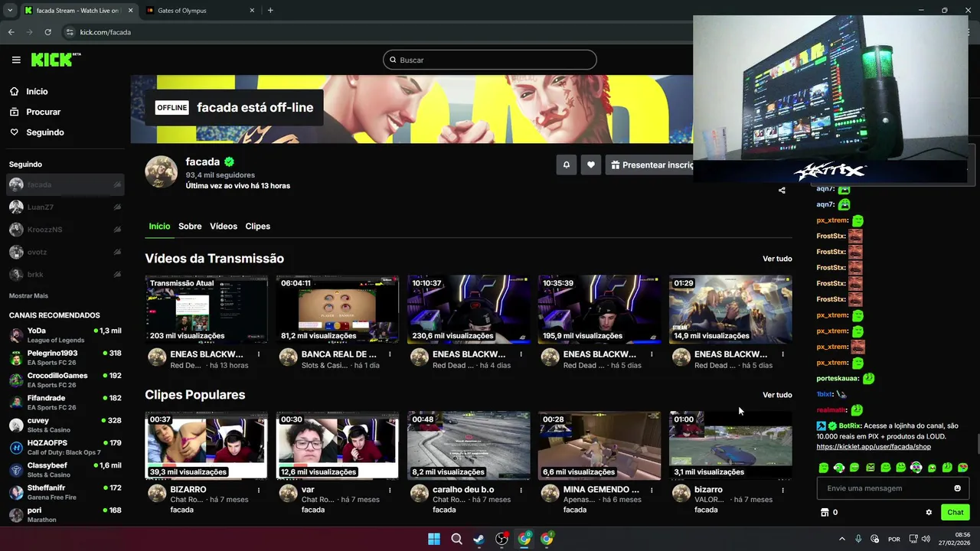
Task: Open the hamburger sidebar menu
Action: pos(16,60)
